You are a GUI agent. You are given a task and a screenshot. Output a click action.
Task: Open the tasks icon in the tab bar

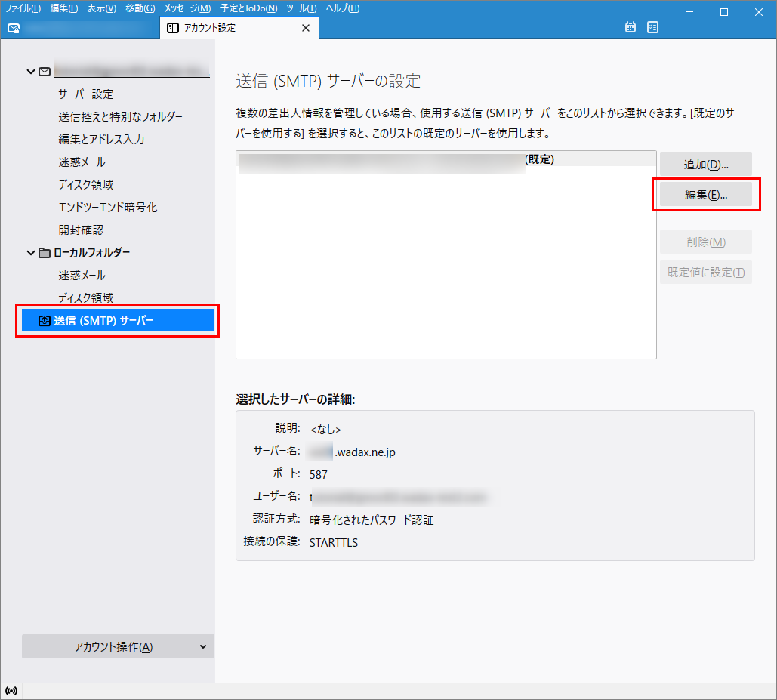[652, 27]
